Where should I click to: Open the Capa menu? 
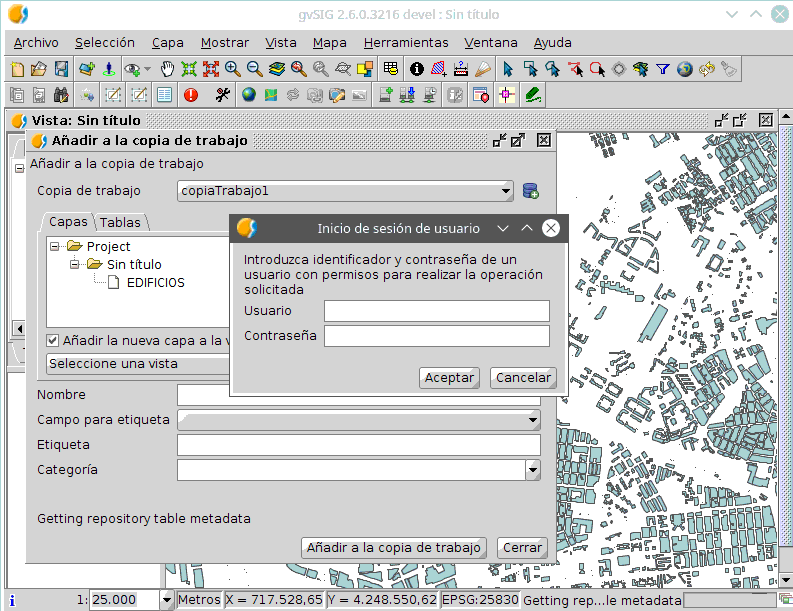click(167, 43)
